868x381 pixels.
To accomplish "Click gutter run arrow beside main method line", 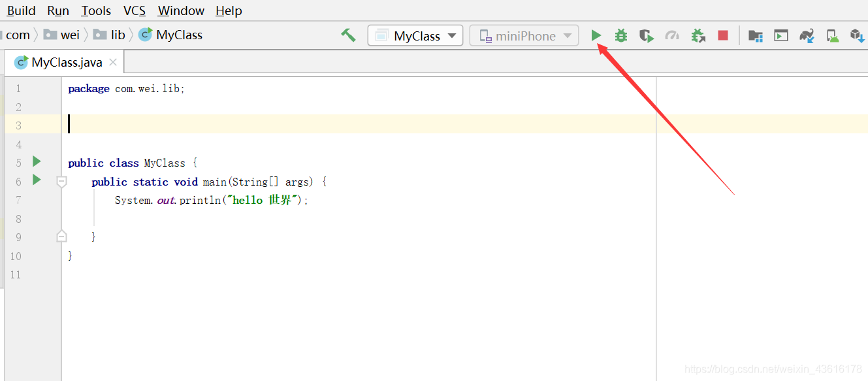I will click(x=37, y=180).
